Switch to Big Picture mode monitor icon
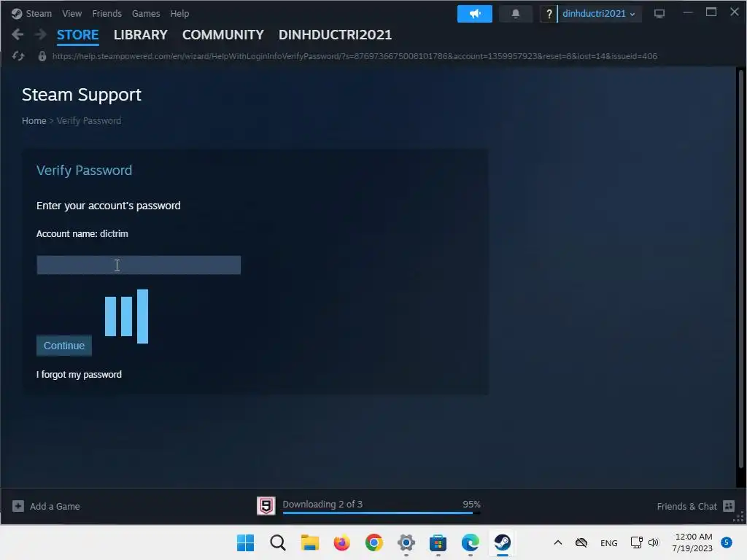The image size is (747, 560). tap(659, 14)
